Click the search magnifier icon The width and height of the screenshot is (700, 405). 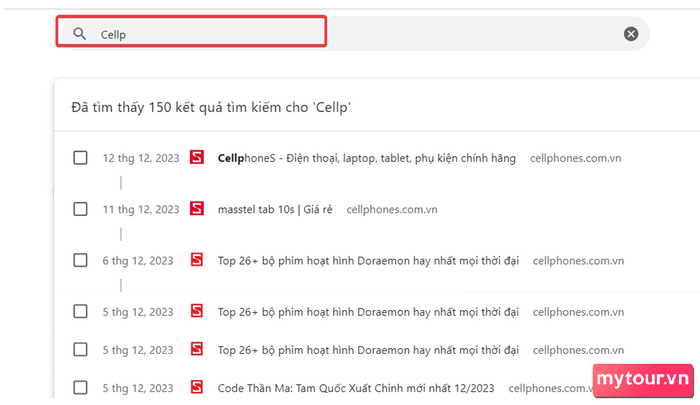[x=79, y=33]
